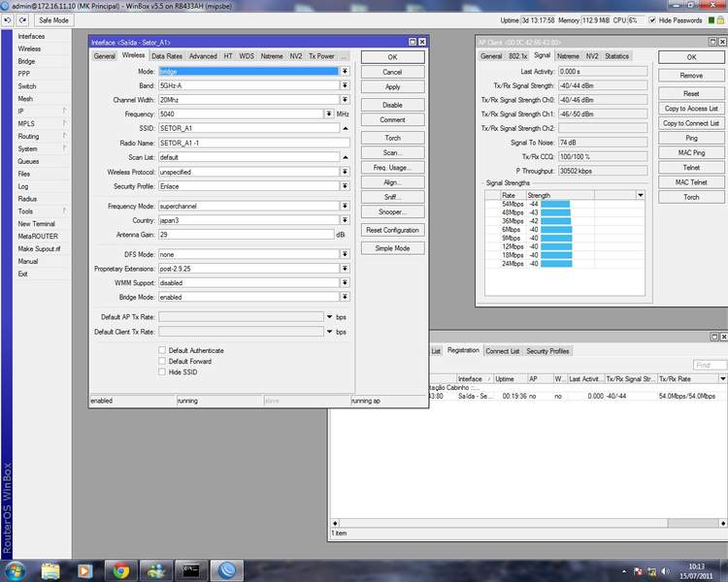Click Find field in registration table
728x582 pixels.
[709, 366]
